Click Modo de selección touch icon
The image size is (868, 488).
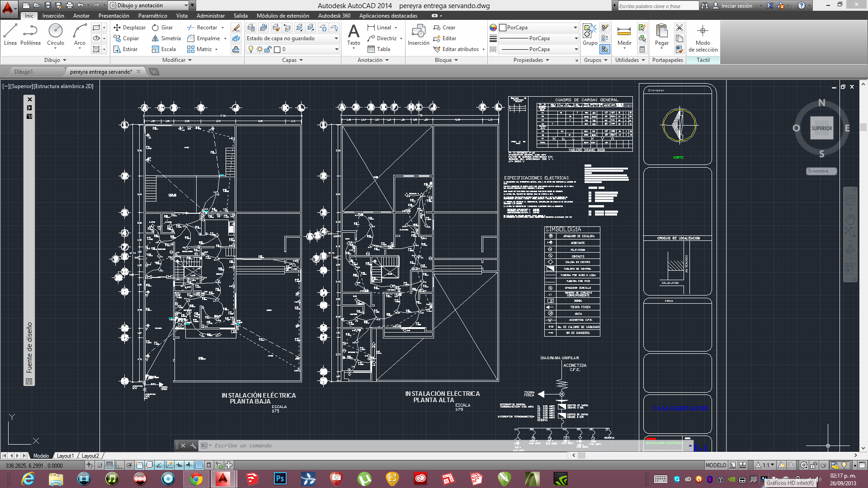pos(703,38)
